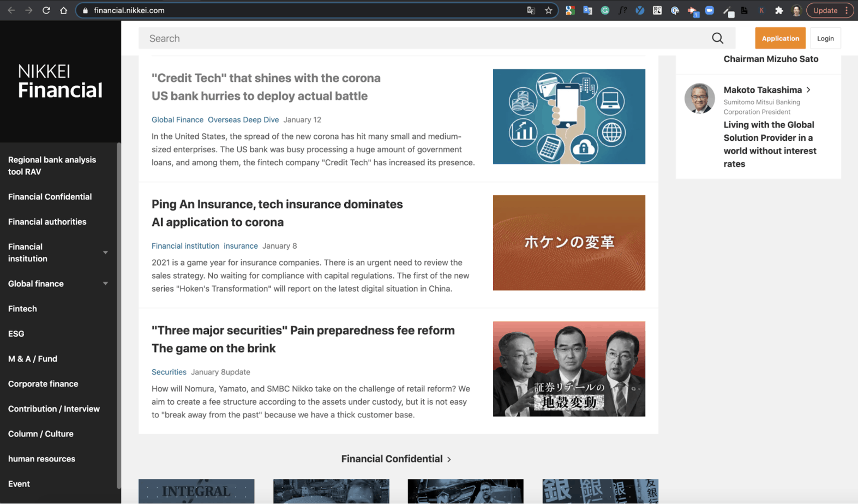Click chevron beside Financial Confidential heading
Screen dimensions: 858x504
point(449,459)
